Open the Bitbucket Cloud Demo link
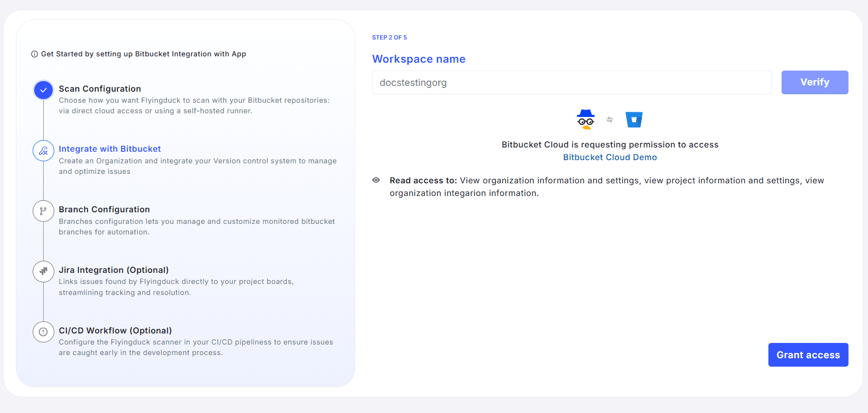The image size is (868, 413). [x=610, y=158]
